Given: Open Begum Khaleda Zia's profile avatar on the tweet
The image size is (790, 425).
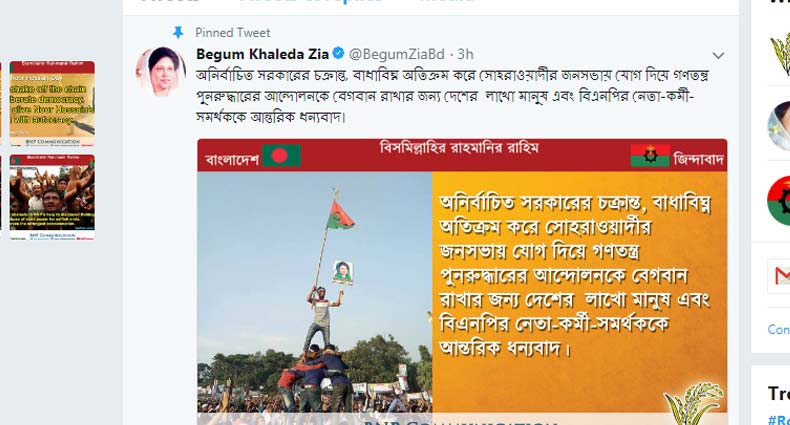Looking at the screenshot, I should tap(161, 71).
